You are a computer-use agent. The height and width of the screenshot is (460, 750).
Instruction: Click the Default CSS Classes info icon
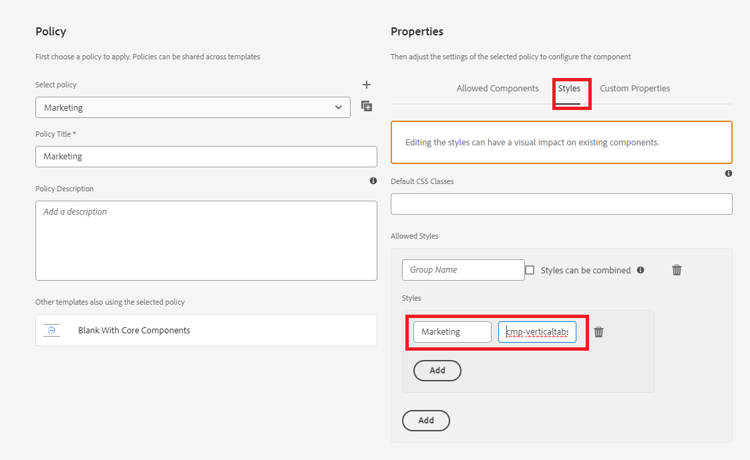click(x=728, y=174)
